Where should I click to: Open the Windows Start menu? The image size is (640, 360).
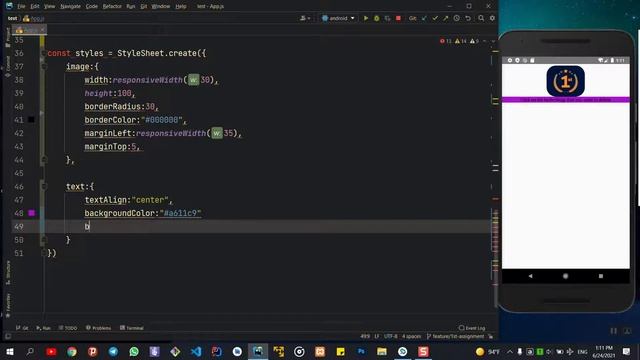click(10, 351)
